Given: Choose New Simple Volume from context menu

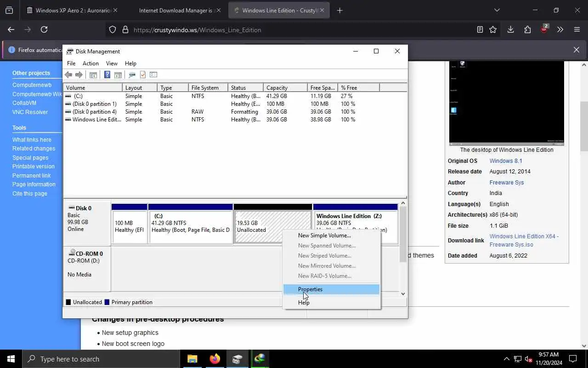Looking at the screenshot, I should click(x=331, y=236).
